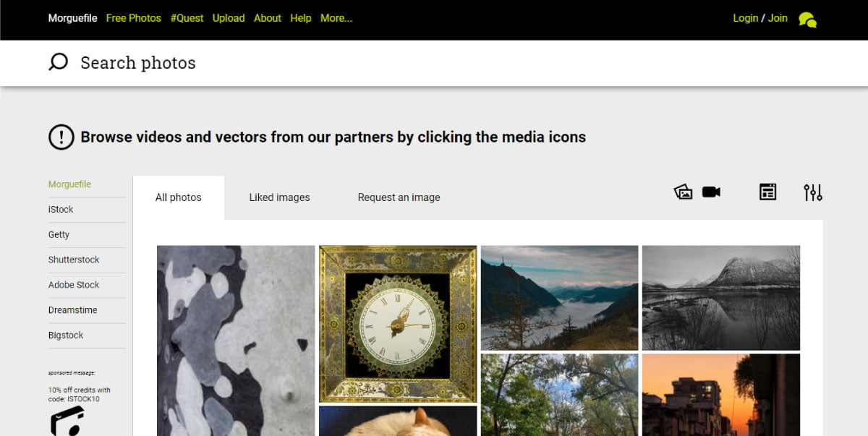The height and width of the screenshot is (436, 868).
Task: Open the chat bubbles icon
Action: 807,20
